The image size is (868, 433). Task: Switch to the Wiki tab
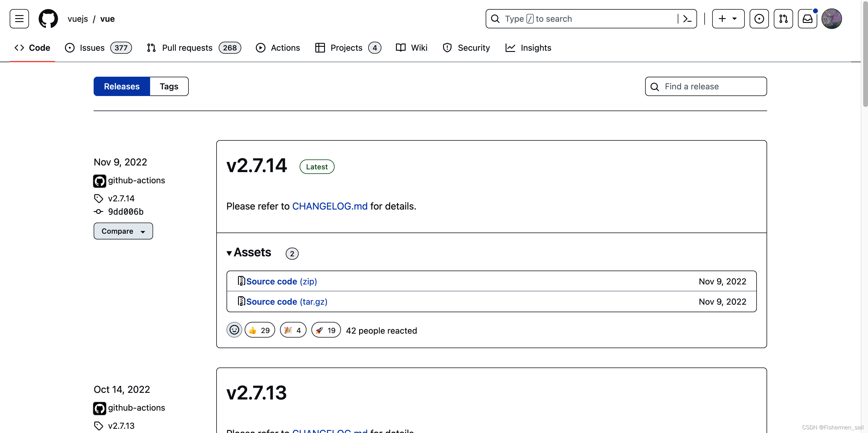411,48
